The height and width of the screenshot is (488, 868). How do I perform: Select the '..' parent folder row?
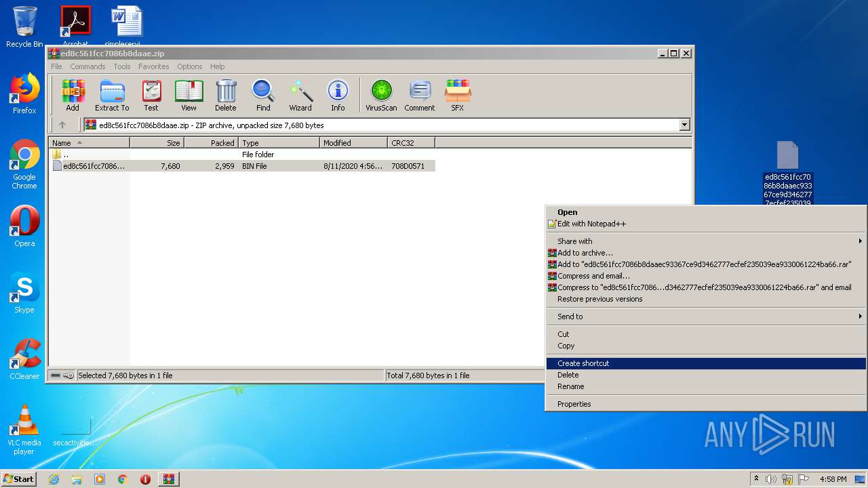pyautogui.click(x=242, y=155)
